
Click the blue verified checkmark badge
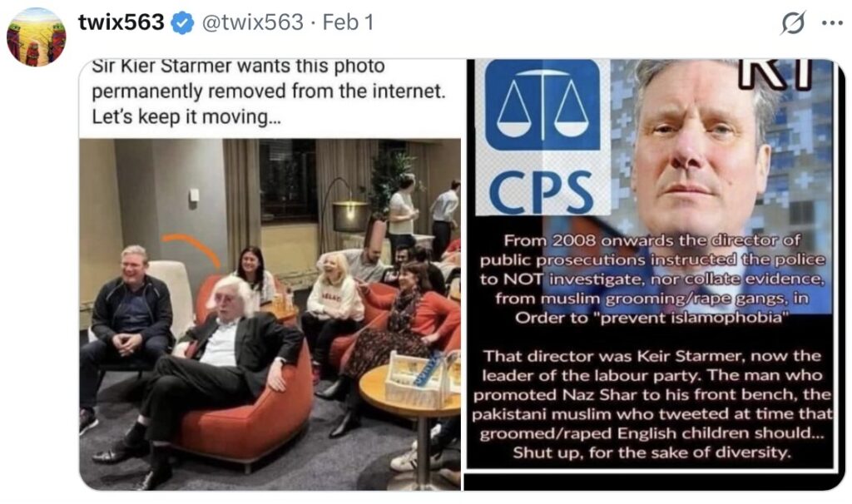(x=182, y=22)
